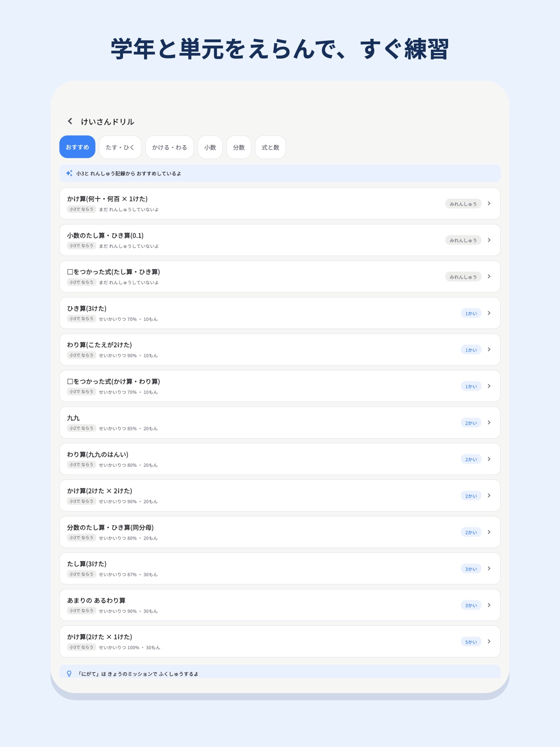Open chevron for かけ算(2けた × 1けた)

click(x=489, y=641)
